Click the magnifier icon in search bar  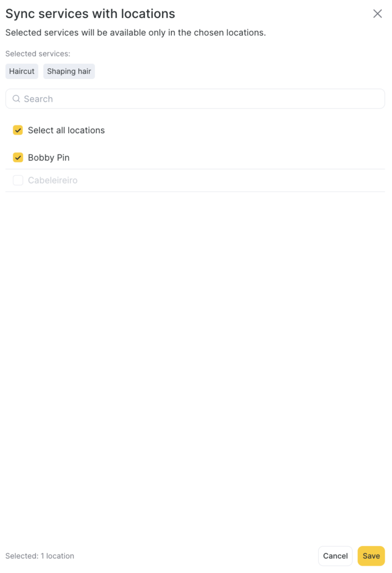pyautogui.click(x=16, y=98)
